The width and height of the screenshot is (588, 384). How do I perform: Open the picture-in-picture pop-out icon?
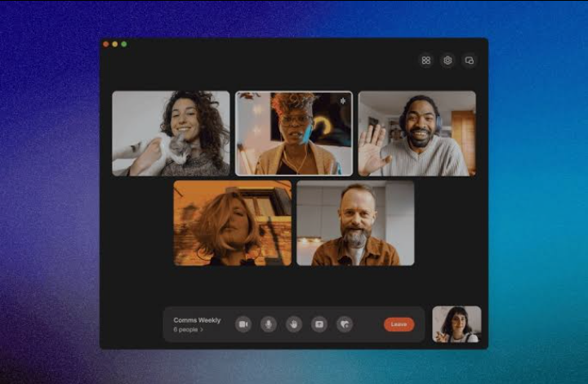click(469, 60)
